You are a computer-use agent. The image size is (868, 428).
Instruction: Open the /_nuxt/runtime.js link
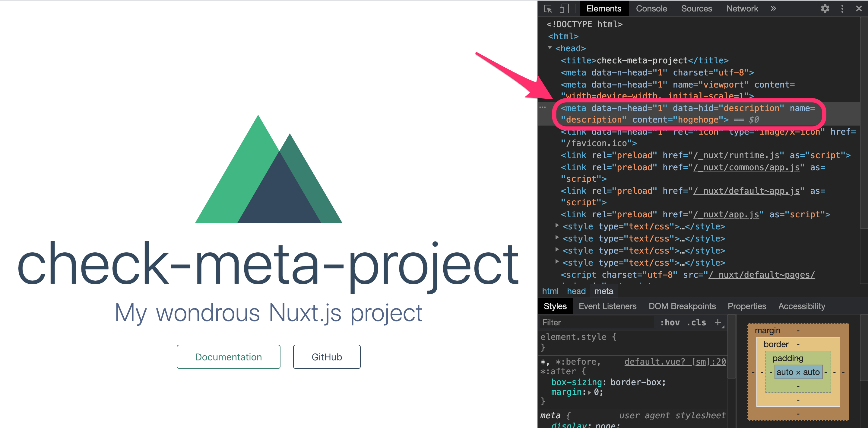tap(736, 155)
